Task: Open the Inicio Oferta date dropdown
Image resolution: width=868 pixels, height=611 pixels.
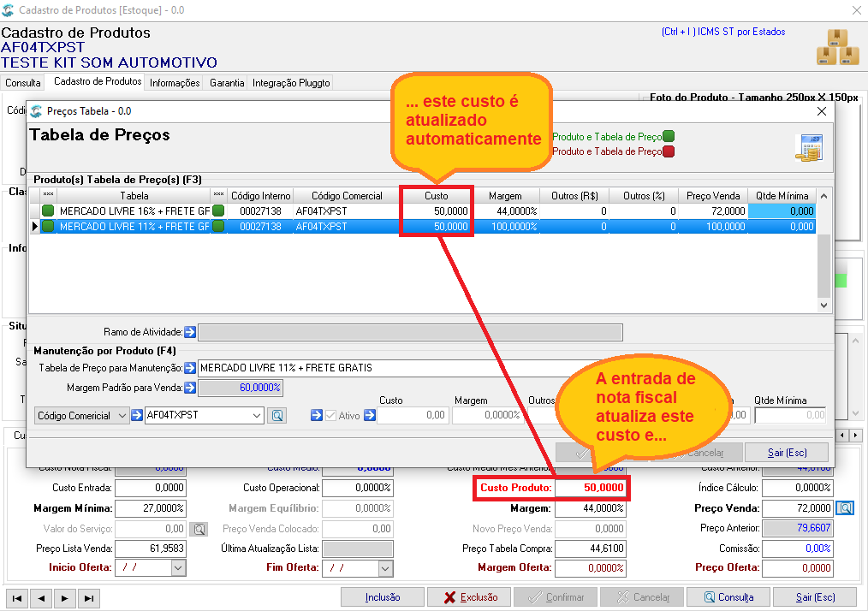Action: tap(178, 568)
